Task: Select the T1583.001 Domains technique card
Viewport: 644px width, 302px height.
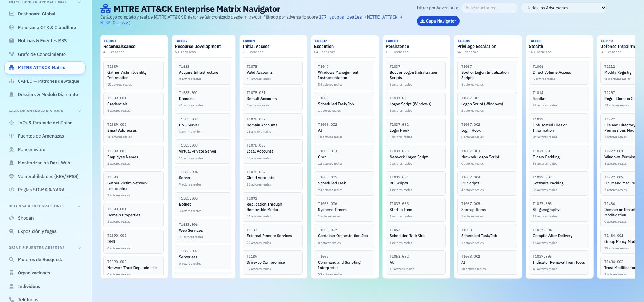Action: 203,99
